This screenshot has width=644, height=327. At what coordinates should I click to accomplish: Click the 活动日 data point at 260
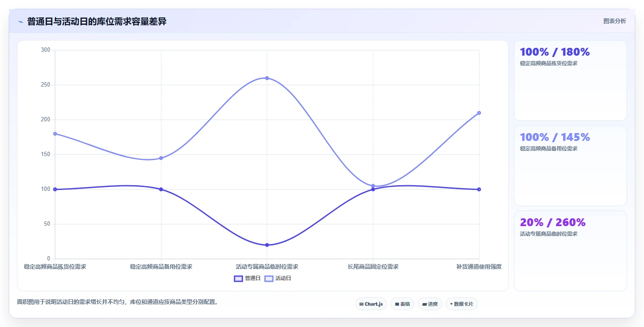267,78
